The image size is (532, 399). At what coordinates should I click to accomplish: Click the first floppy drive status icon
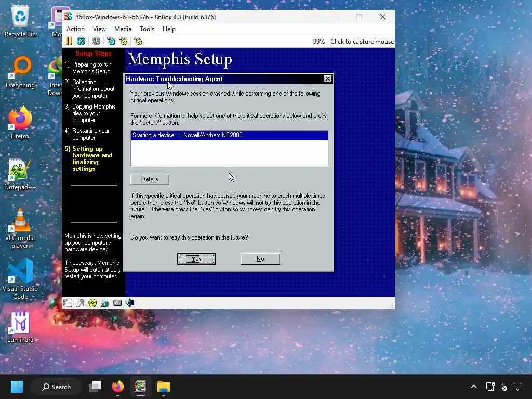(x=68, y=303)
